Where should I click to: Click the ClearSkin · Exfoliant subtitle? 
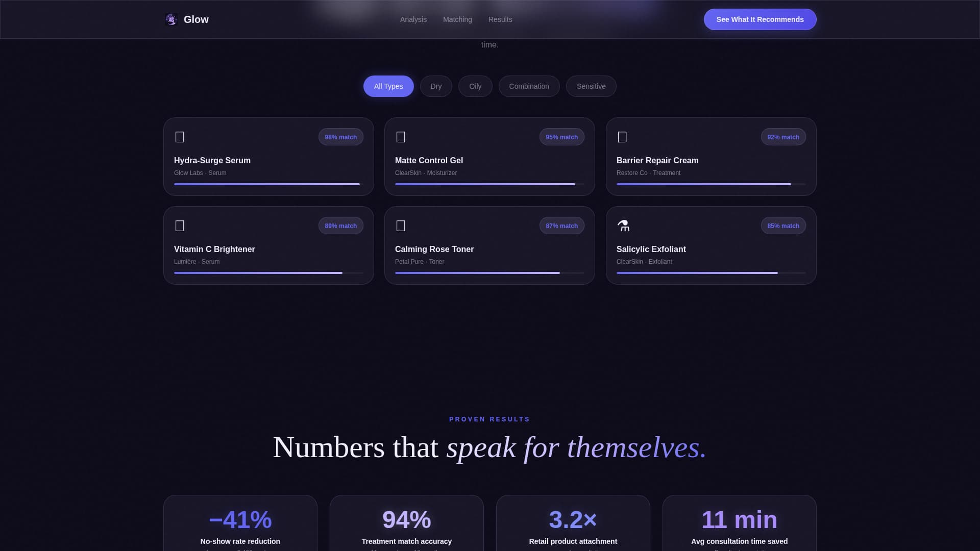click(644, 262)
